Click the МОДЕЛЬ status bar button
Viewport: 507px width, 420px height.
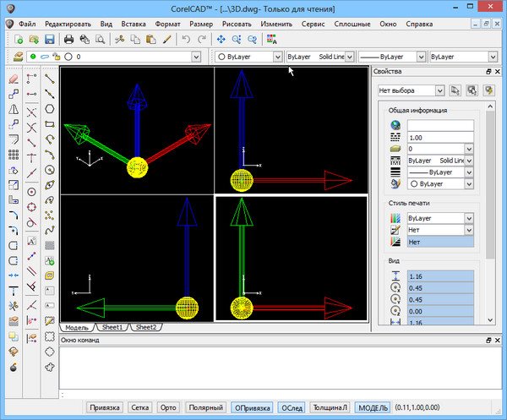pyautogui.click(x=373, y=407)
